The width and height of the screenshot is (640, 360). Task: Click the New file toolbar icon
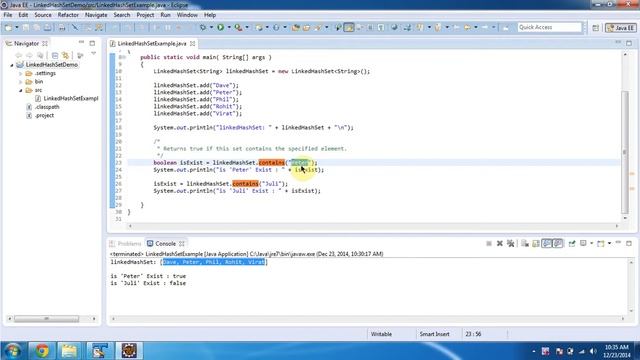coord(8,27)
